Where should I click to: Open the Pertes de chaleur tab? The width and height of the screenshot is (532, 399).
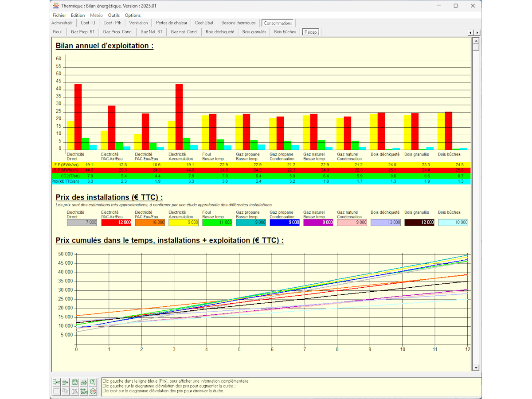(171, 23)
